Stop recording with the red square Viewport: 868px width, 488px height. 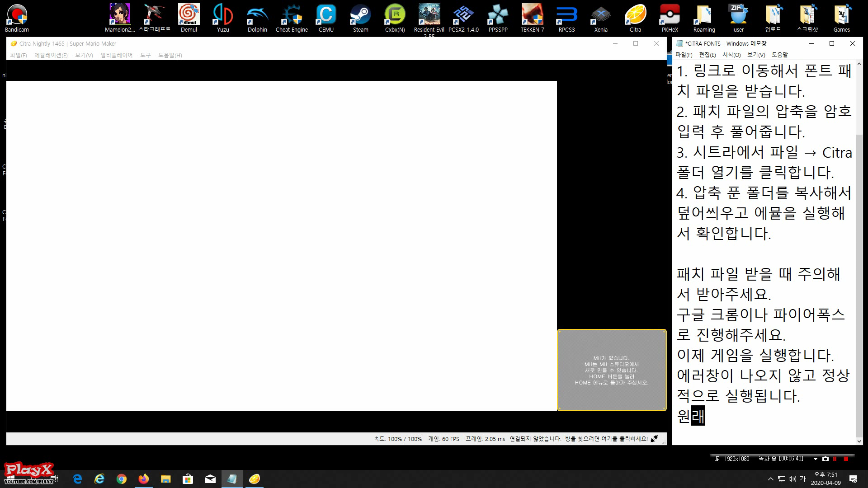(846, 459)
